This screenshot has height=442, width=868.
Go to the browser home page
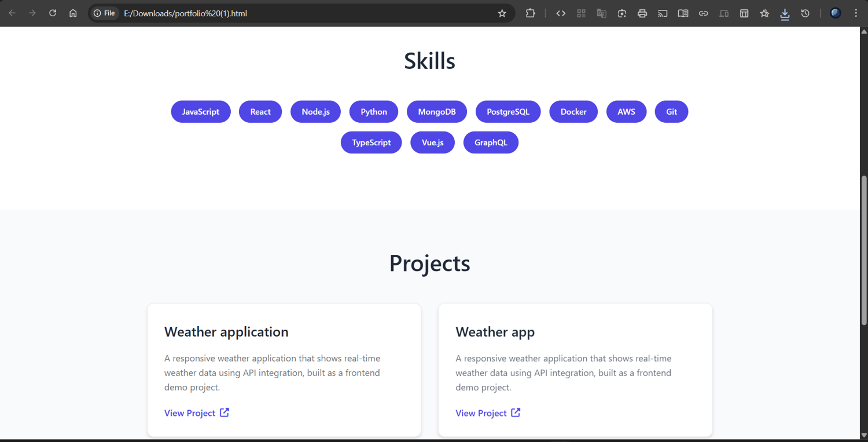click(x=73, y=13)
